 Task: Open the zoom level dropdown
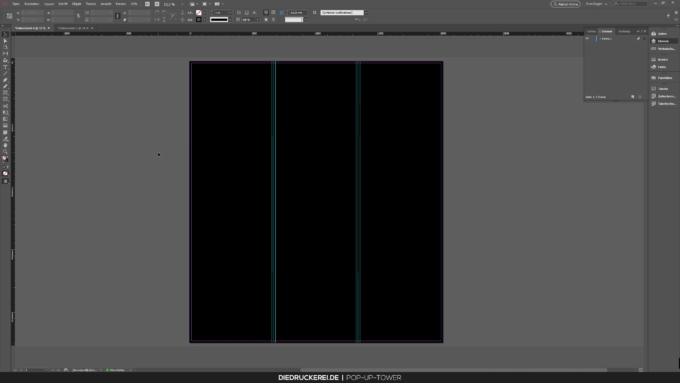pyautogui.click(x=182, y=4)
